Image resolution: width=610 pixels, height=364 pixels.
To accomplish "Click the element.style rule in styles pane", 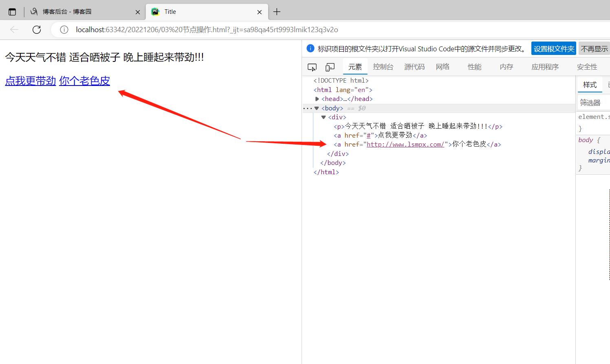I will 594,117.
